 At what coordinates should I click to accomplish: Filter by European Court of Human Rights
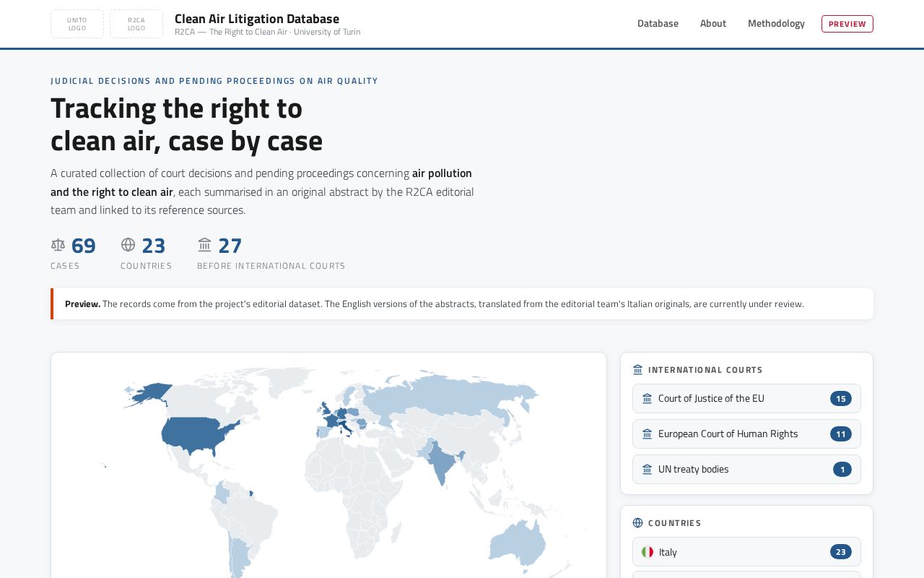[746, 434]
